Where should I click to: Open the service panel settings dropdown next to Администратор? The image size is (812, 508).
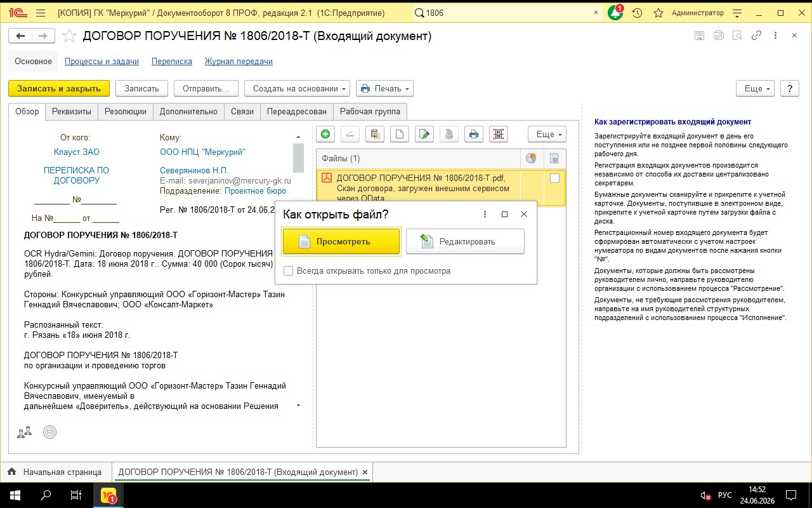[738, 13]
